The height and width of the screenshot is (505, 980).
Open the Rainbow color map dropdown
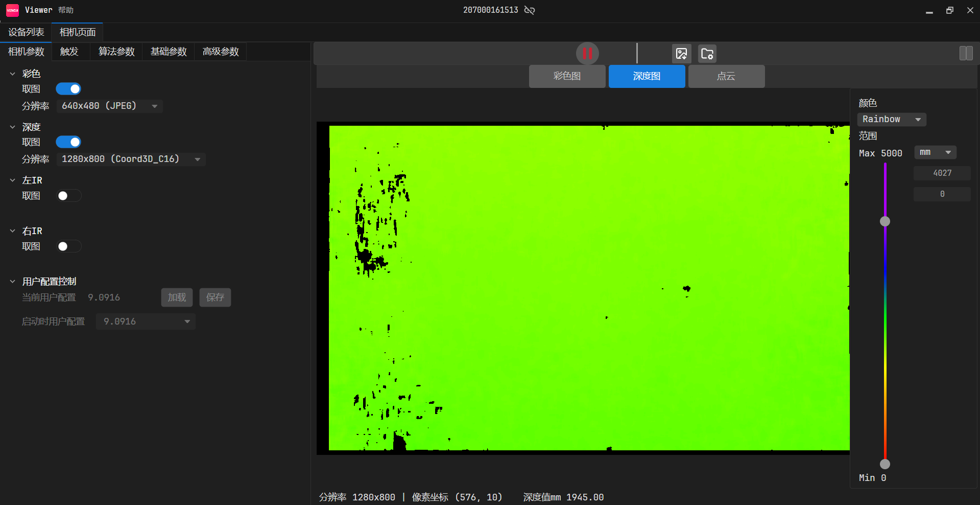(892, 119)
